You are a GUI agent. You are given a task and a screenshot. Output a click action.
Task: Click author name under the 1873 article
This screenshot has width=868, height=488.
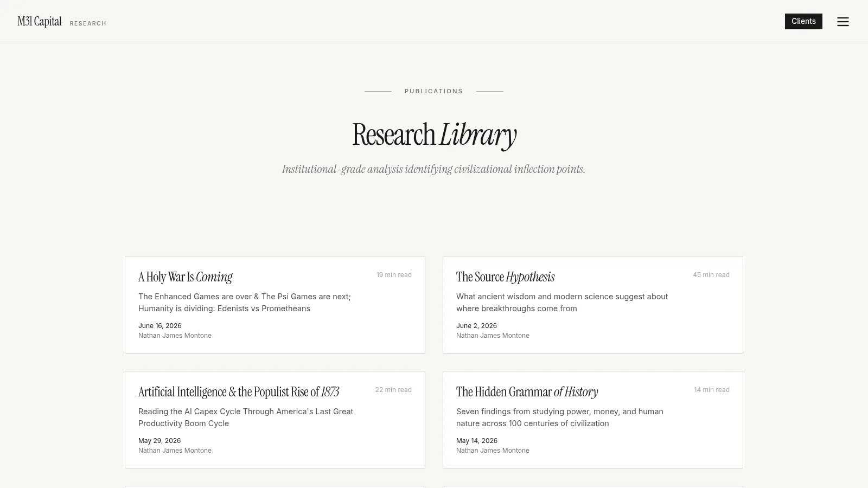coord(175,451)
